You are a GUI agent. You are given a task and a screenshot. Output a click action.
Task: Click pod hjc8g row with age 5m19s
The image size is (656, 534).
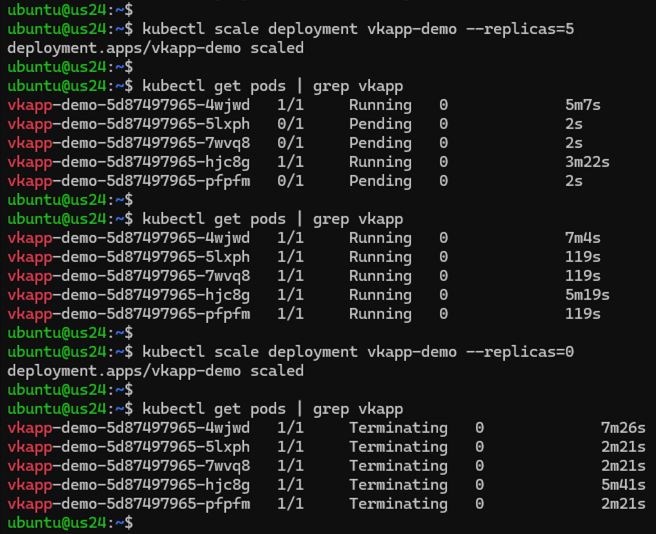click(x=309, y=295)
